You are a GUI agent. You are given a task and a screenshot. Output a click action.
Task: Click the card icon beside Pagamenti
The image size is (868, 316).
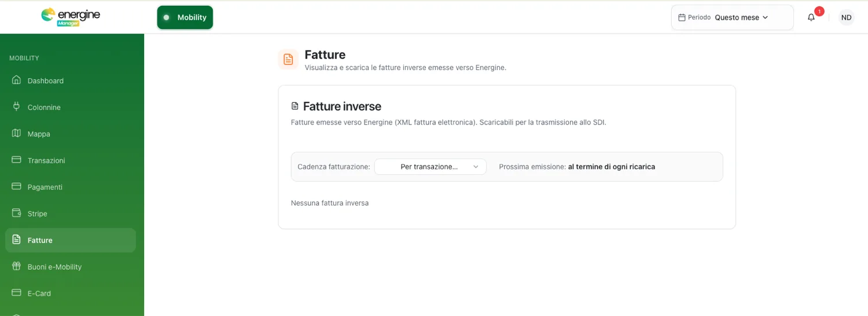pos(16,186)
